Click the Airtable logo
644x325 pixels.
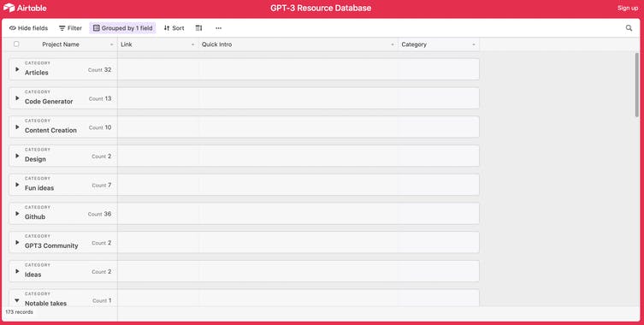(x=25, y=8)
